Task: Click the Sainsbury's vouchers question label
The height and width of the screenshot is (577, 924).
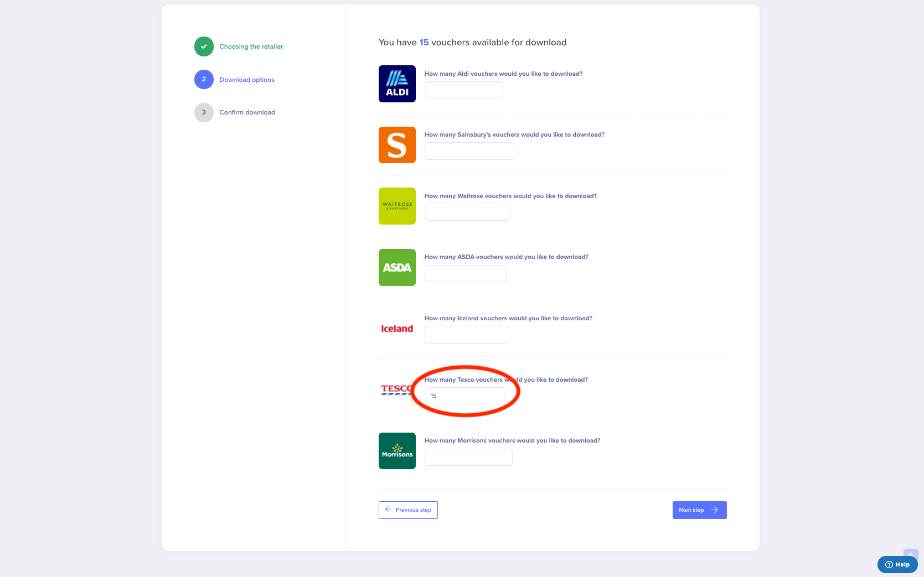Action: click(514, 134)
